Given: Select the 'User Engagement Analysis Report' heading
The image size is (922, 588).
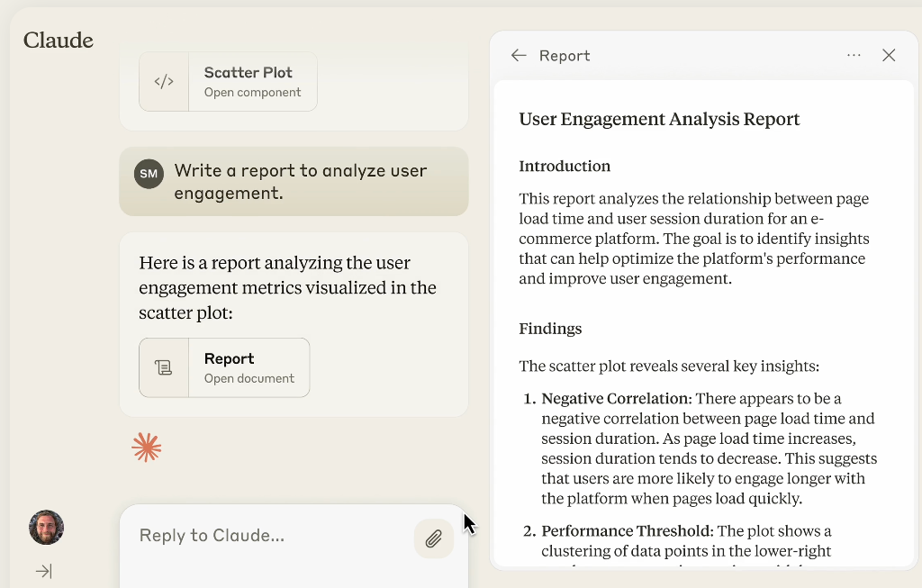Looking at the screenshot, I should click(x=659, y=120).
